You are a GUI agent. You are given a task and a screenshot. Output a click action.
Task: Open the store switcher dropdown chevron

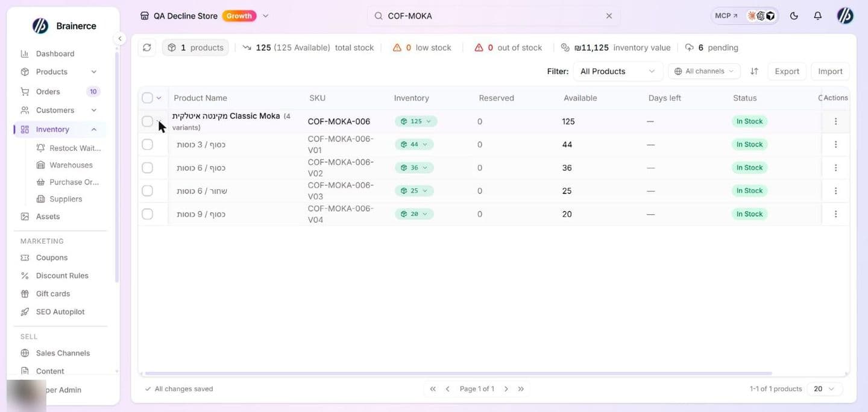[x=266, y=16]
